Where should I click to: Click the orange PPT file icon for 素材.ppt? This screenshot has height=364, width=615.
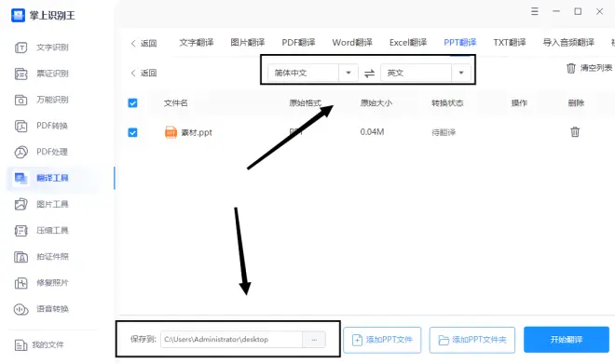171,132
